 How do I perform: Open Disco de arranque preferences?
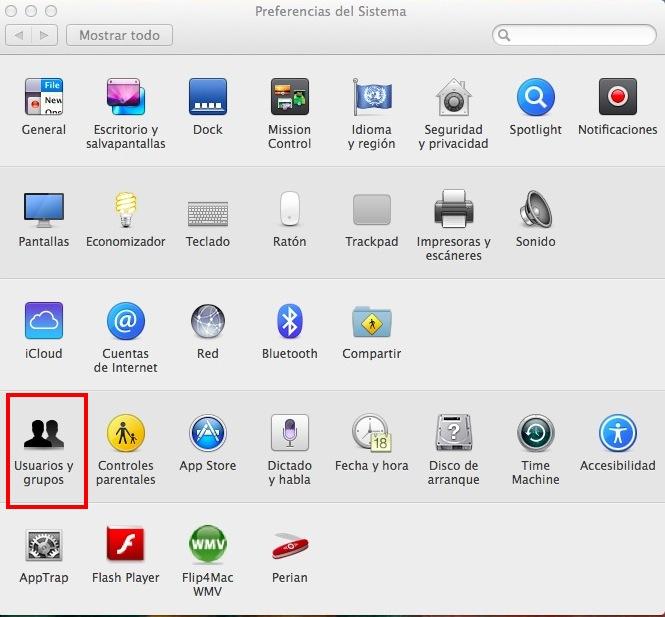click(x=453, y=433)
